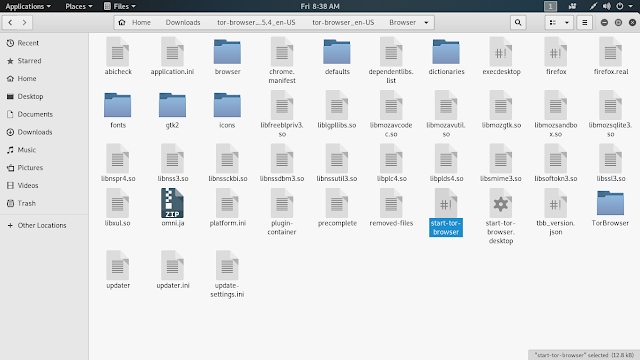Image resolution: width=640 pixels, height=360 pixels.
Task: Open the Browser path dropdown arrow
Action: click(426, 22)
